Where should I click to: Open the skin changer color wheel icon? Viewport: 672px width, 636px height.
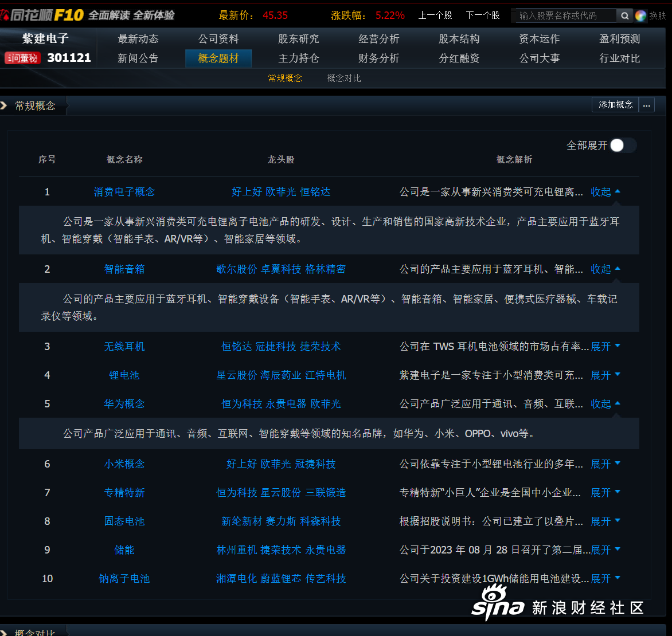point(640,16)
